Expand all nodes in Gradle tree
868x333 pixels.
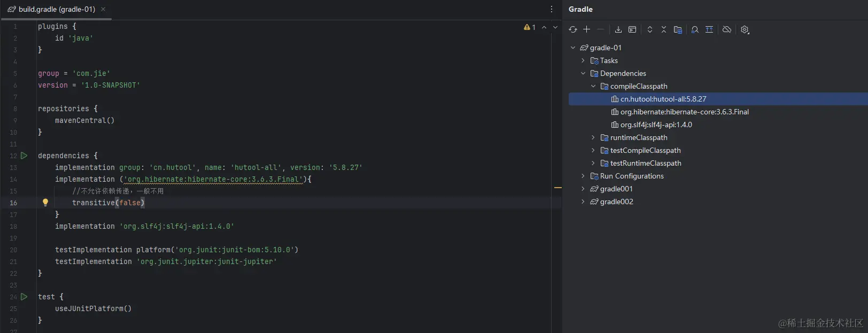pos(650,29)
